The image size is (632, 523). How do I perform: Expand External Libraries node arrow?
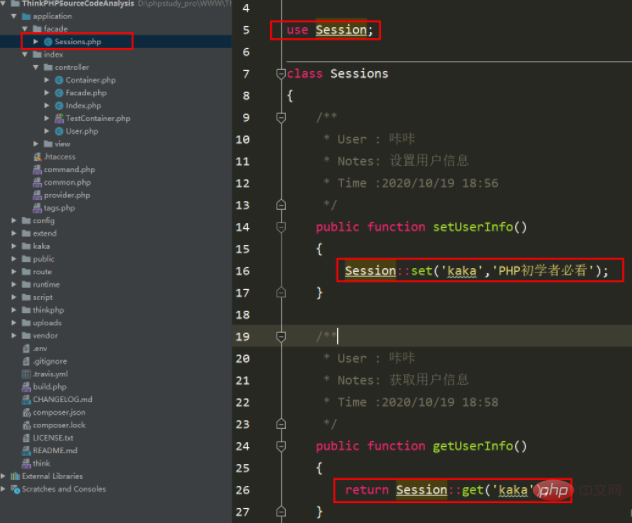tap(3, 476)
